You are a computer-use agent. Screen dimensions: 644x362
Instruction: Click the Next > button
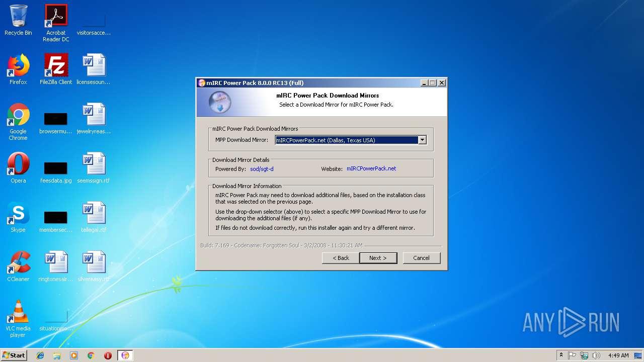(378, 258)
